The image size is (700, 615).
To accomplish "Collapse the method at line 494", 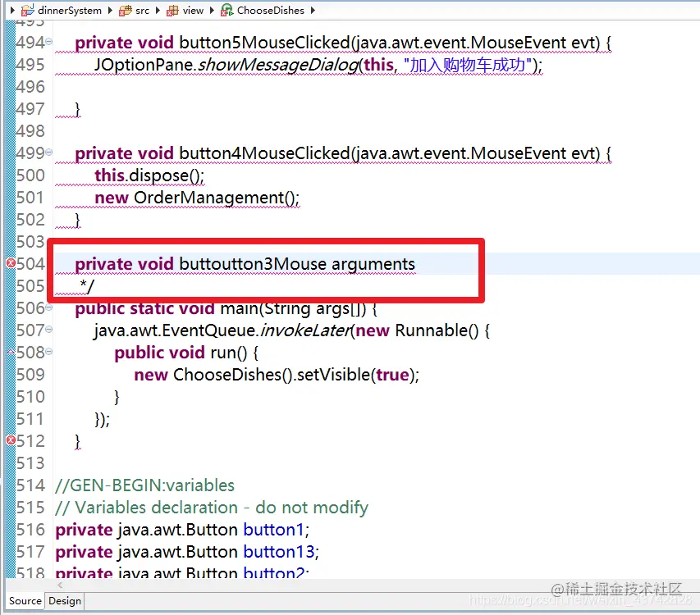I will 48,42.
